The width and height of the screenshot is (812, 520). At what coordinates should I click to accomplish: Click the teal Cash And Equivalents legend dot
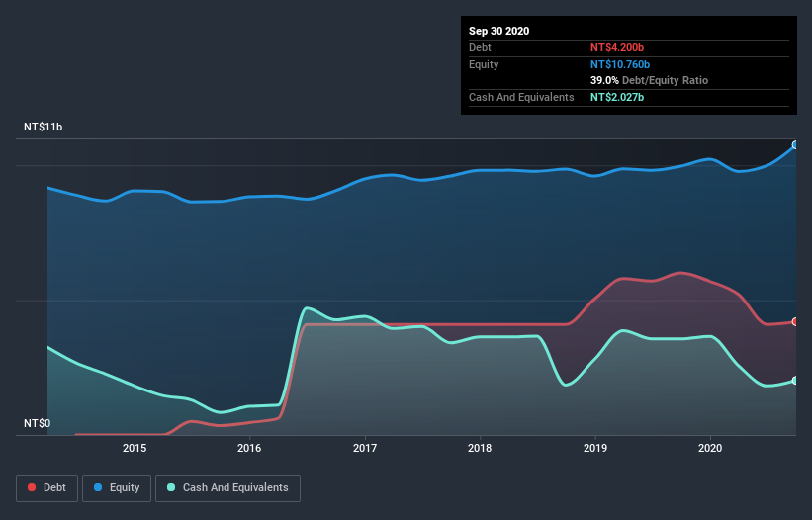pyautogui.click(x=171, y=487)
